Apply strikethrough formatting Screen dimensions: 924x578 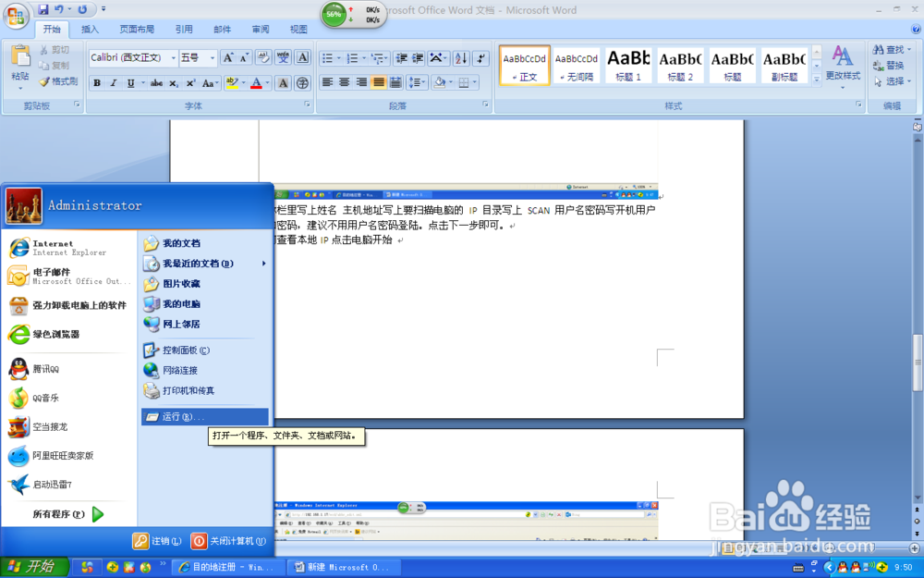[x=156, y=83]
